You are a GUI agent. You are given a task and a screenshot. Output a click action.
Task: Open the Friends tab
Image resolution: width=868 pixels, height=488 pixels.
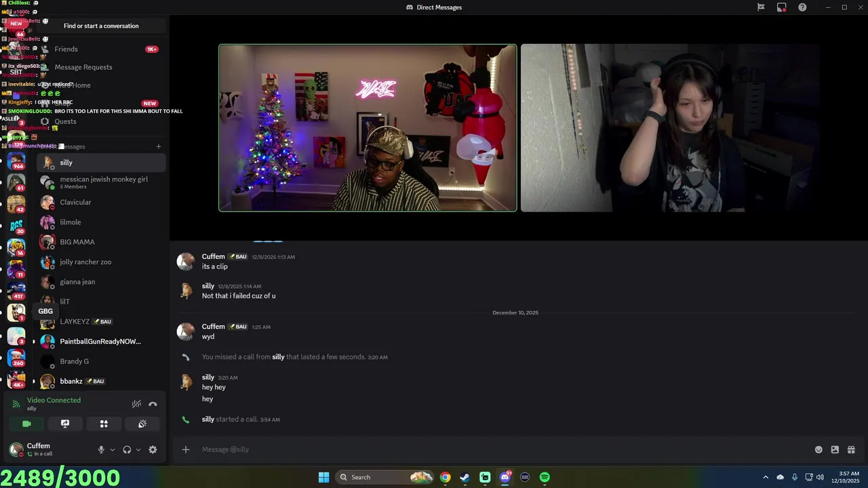(100, 49)
